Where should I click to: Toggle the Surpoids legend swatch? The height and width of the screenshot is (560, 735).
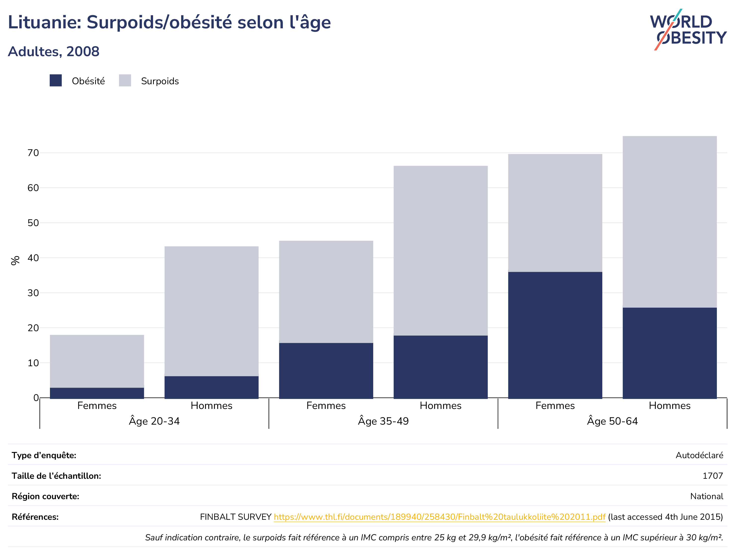coord(125,81)
